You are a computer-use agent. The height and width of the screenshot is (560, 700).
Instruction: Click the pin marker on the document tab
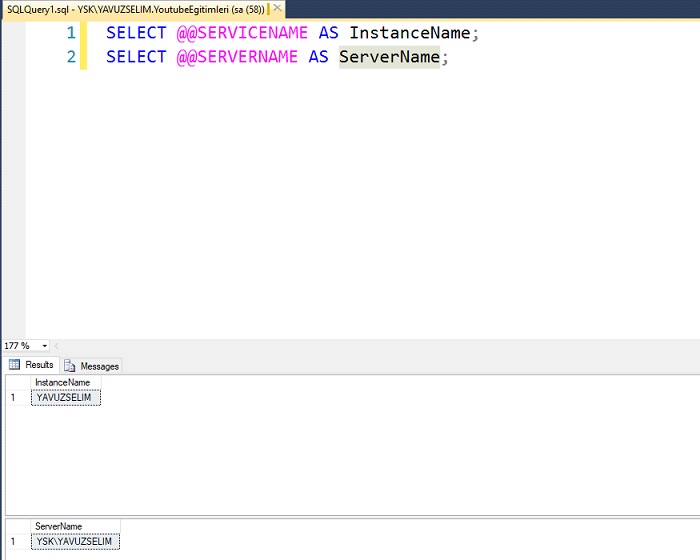(x=268, y=9)
